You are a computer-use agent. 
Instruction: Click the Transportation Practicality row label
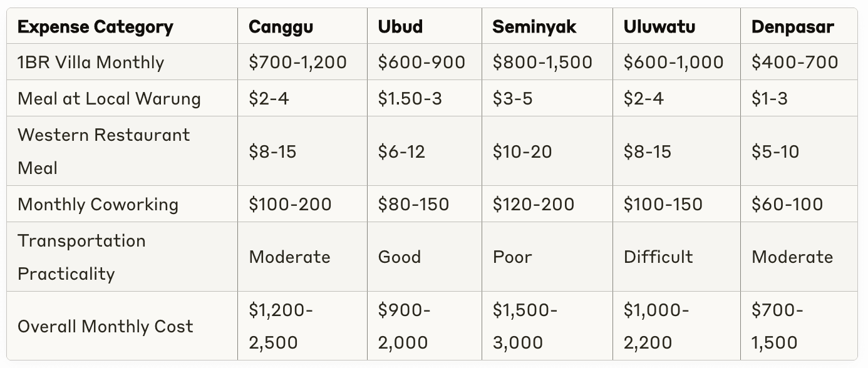[81, 257]
